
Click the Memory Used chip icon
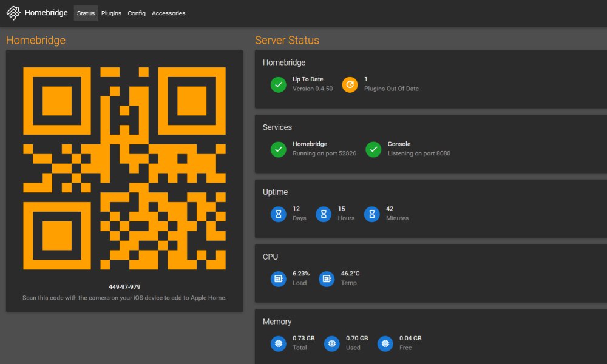coord(332,343)
